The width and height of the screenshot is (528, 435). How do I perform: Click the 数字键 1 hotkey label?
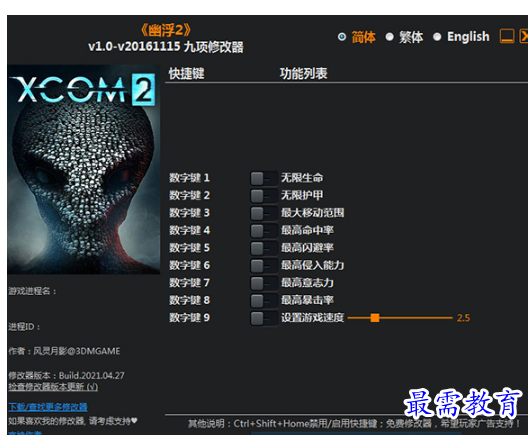[x=190, y=178]
